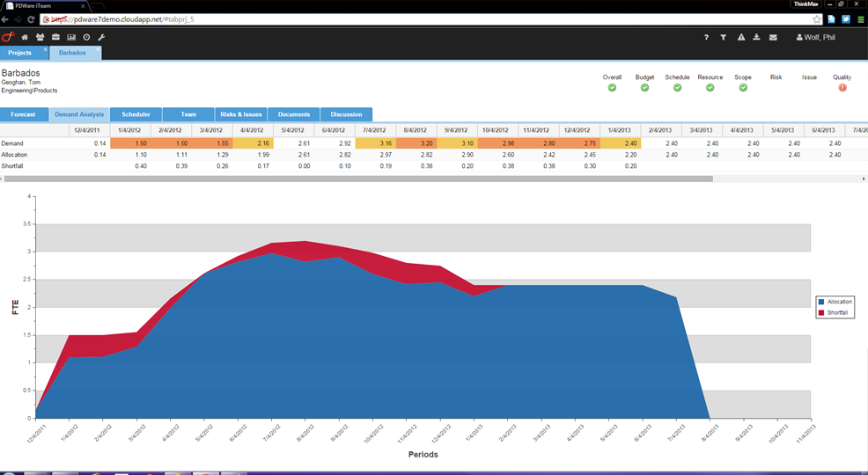Viewport: 868px width, 475px height.
Task: Click the green Overall status indicator
Action: click(x=612, y=87)
